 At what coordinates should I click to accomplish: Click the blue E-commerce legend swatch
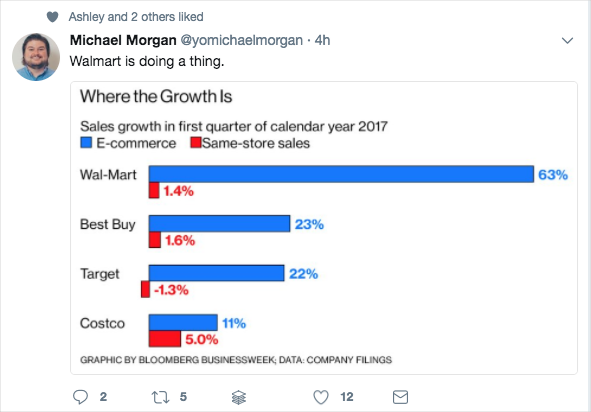coord(86,142)
